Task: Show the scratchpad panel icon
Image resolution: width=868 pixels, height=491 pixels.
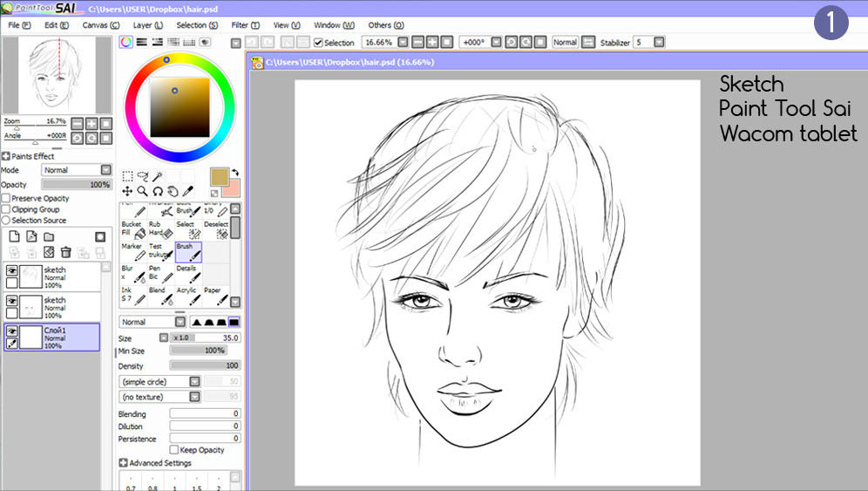Action: tap(205, 42)
